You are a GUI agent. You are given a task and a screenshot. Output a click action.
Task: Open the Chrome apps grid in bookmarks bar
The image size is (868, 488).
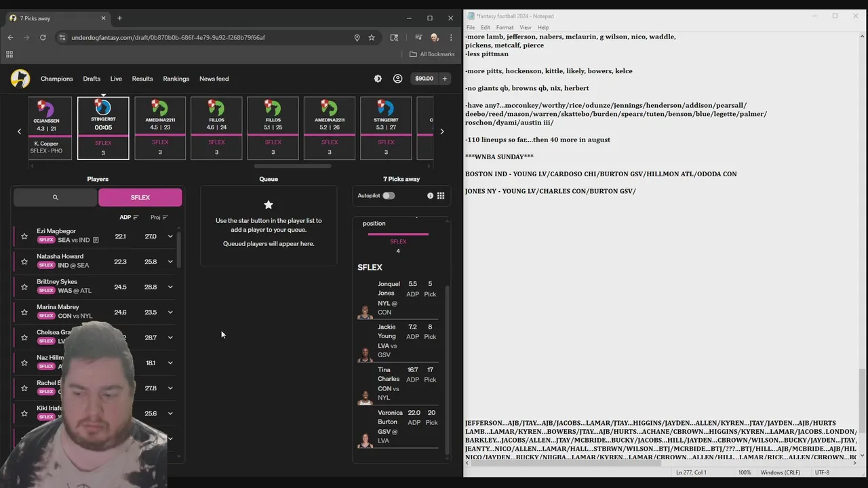(9, 54)
